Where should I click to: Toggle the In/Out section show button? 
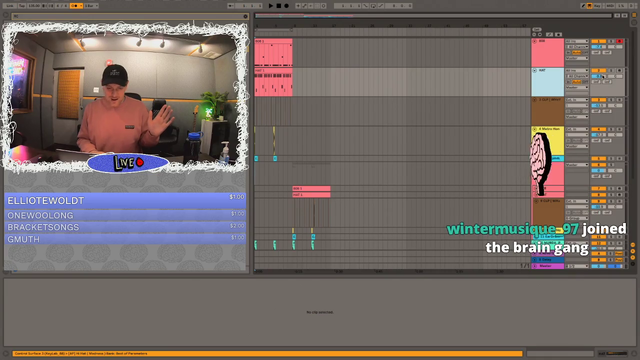click(x=633, y=245)
